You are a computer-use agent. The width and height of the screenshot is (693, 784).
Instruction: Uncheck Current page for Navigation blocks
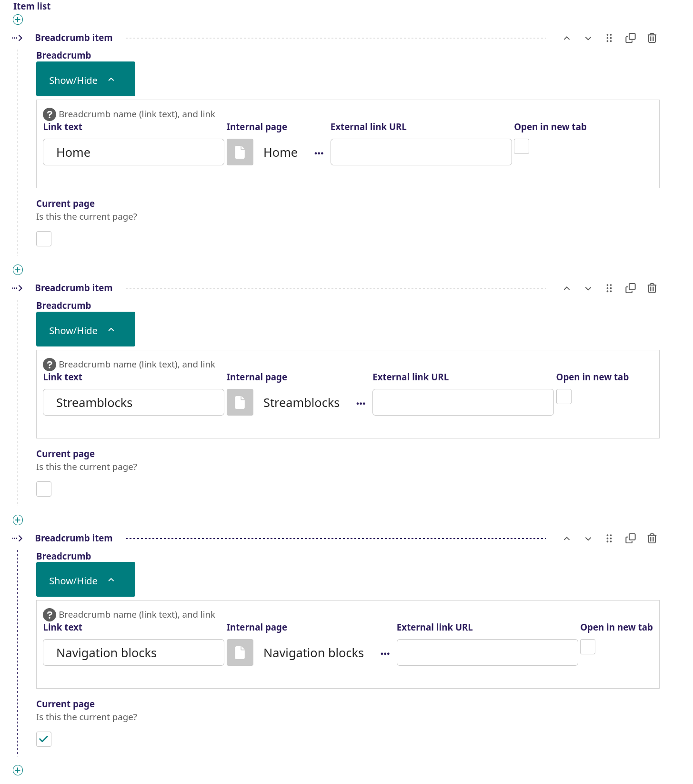coord(44,739)
